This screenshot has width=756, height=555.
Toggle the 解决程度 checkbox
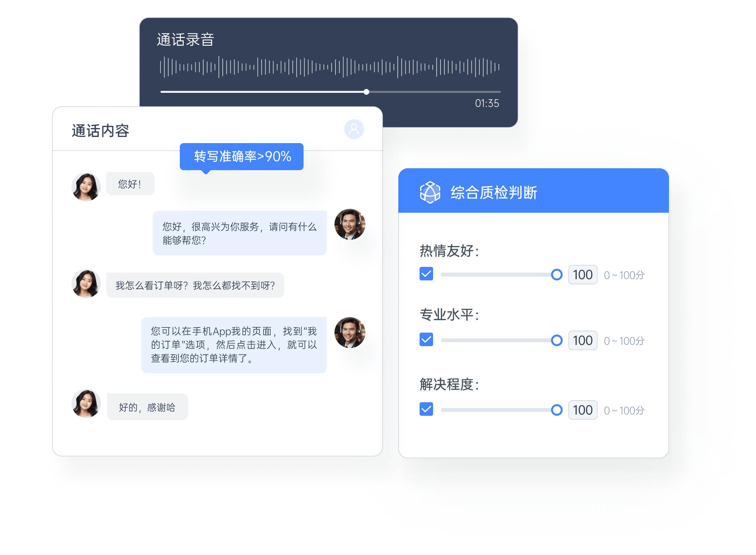(426, 409)
